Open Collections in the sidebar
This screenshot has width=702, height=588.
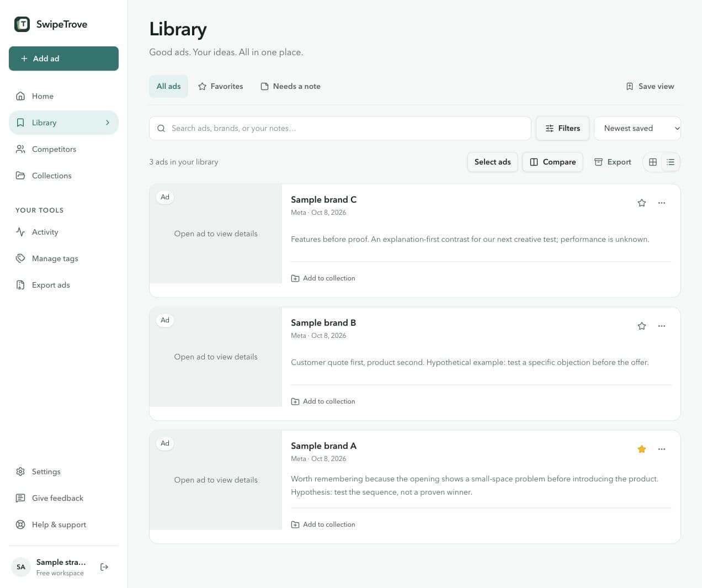click(x=63, y=176)
